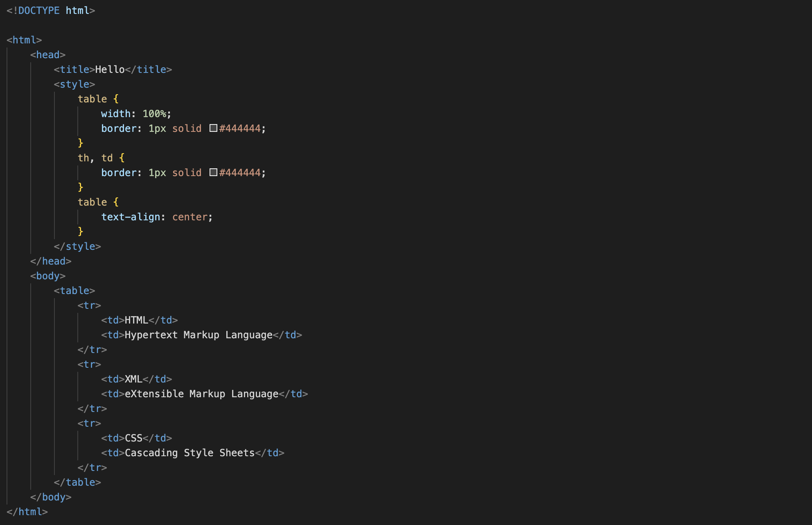
Task: Click the Cascading Style Sheets text
Action: pos(189,453)
